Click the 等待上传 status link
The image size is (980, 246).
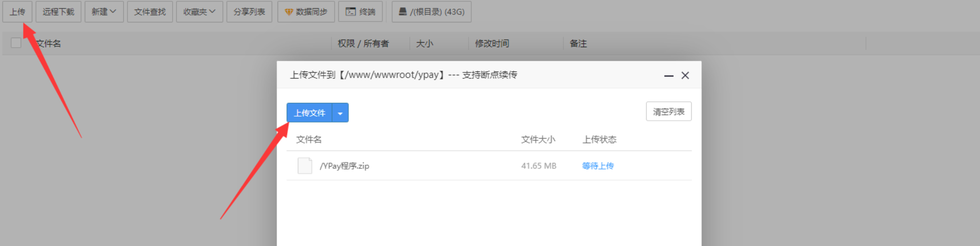(598, 166)
